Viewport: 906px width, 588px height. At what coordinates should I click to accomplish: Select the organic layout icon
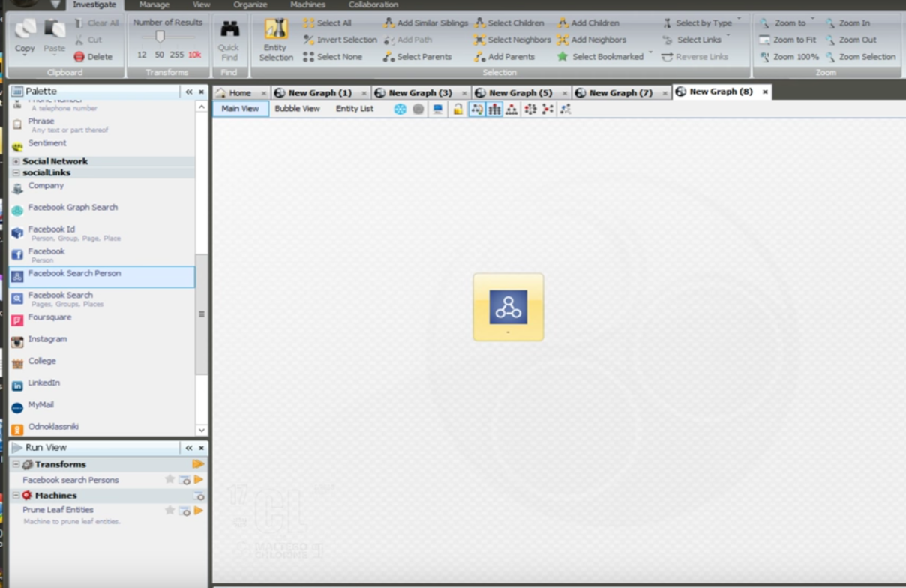coord(547,109)
